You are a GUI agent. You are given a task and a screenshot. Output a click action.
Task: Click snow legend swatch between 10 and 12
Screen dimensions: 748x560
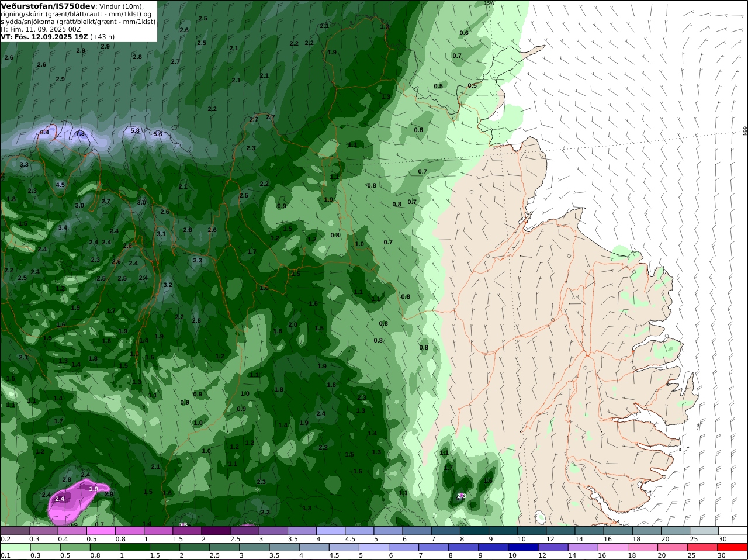pyautogui.click(x=532, y=531)
